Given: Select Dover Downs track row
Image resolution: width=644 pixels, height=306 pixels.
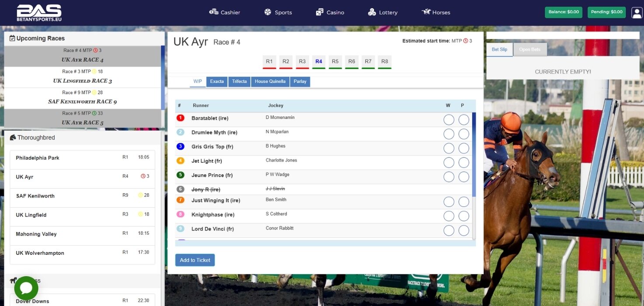Looking at the screenshot, I should pyautogui.click(x=83, y=301).
